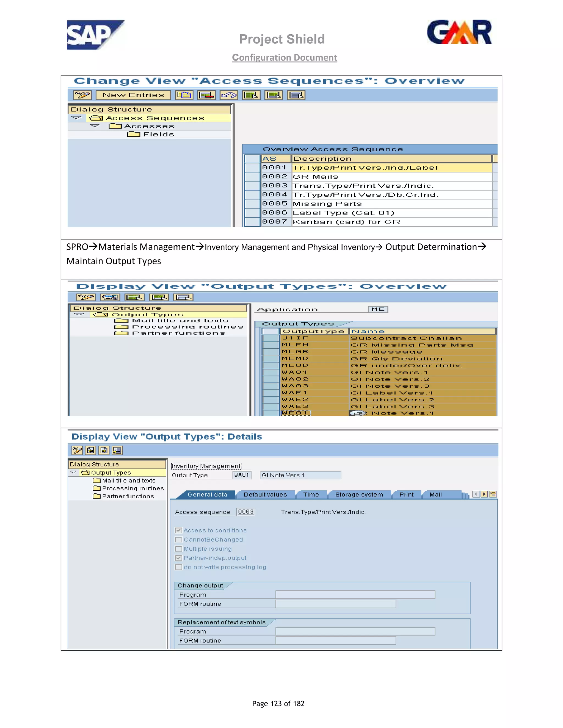The width and height of the screenshot is (563, 728).
Task: Click display/change icon in Output Types Details toolbar
Action: [x=77, y=450]
